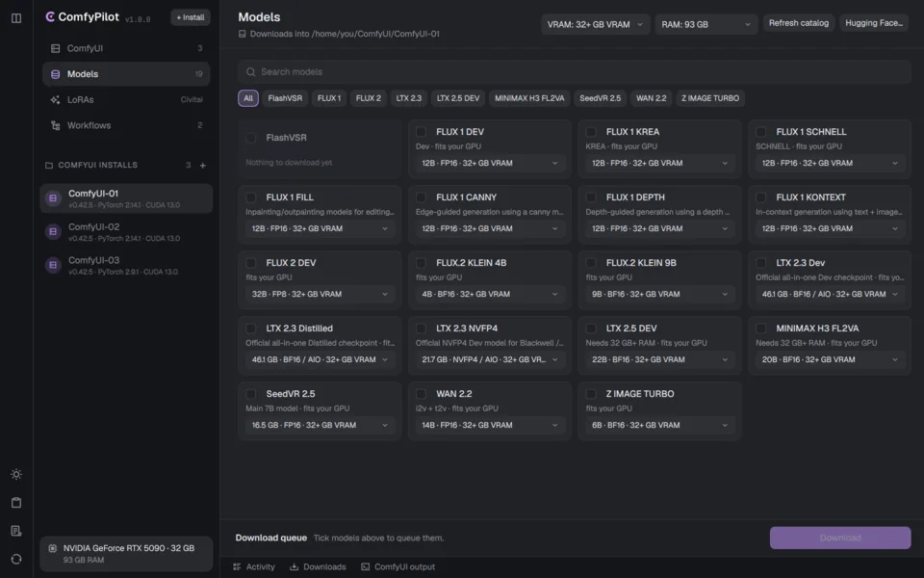The width and height of the screenshot is (924, 578).
Task: Select the All filter tab
Action: (x=248, y=98)
